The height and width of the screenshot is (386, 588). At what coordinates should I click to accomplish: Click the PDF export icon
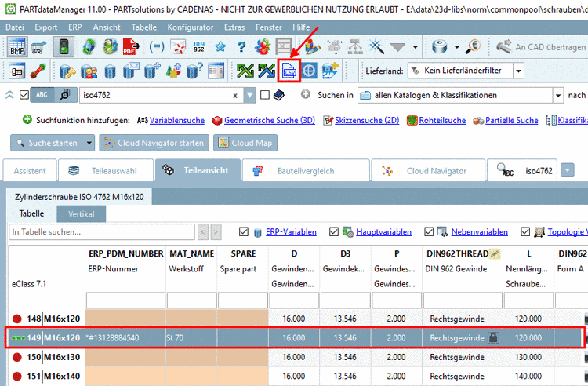point(131,47)
